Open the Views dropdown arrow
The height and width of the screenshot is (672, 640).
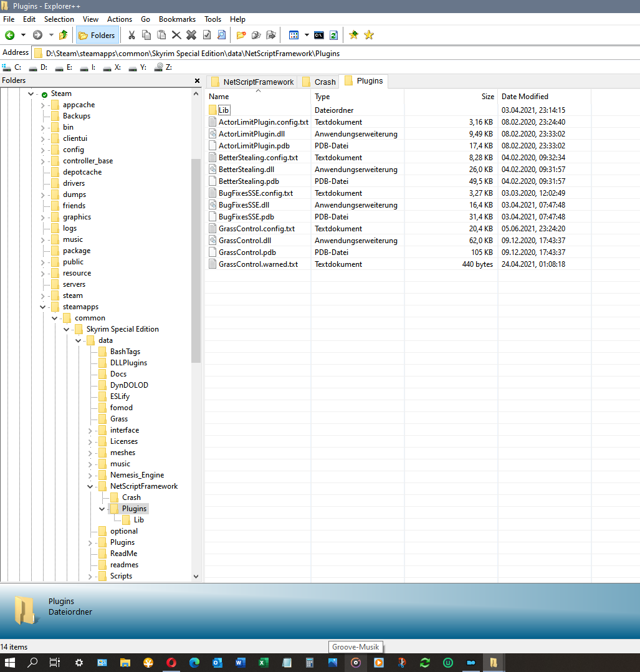point(307,36)
